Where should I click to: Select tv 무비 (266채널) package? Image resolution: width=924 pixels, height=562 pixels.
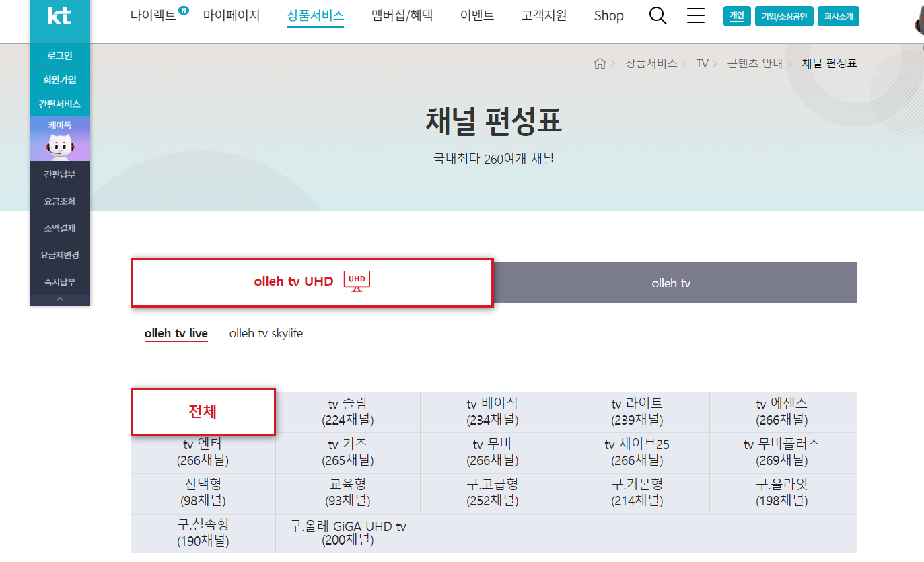[493, 453]
